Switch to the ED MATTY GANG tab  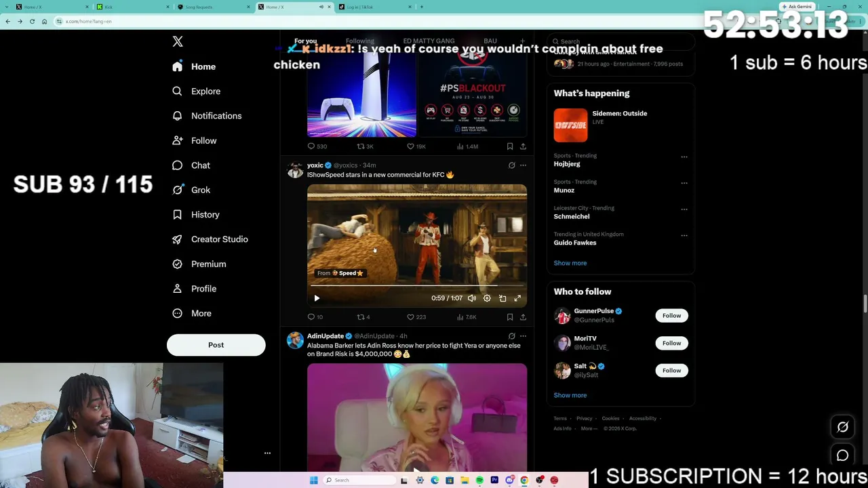tap(429, 41)
